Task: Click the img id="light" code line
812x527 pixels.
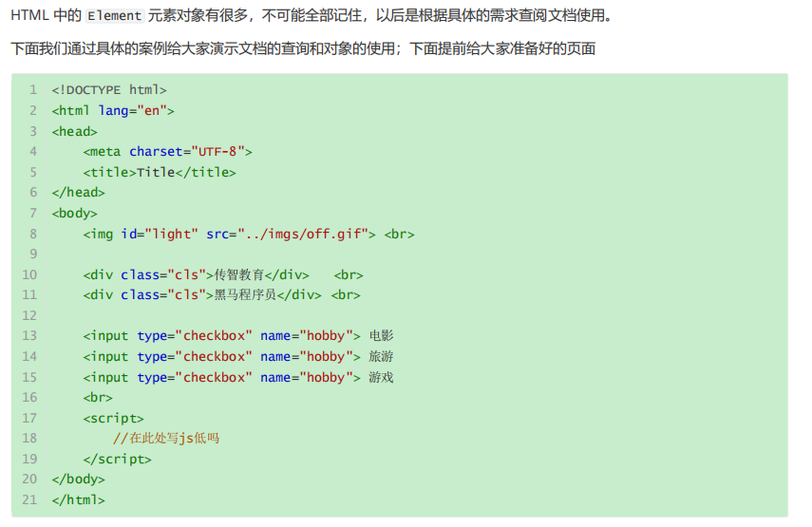Action: click(249, 234)
